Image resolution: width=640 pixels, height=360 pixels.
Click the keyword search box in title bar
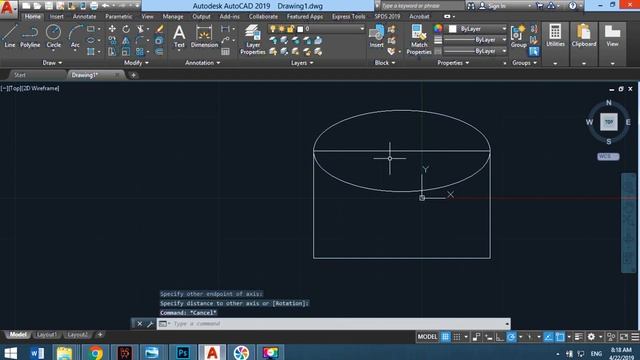422,6
